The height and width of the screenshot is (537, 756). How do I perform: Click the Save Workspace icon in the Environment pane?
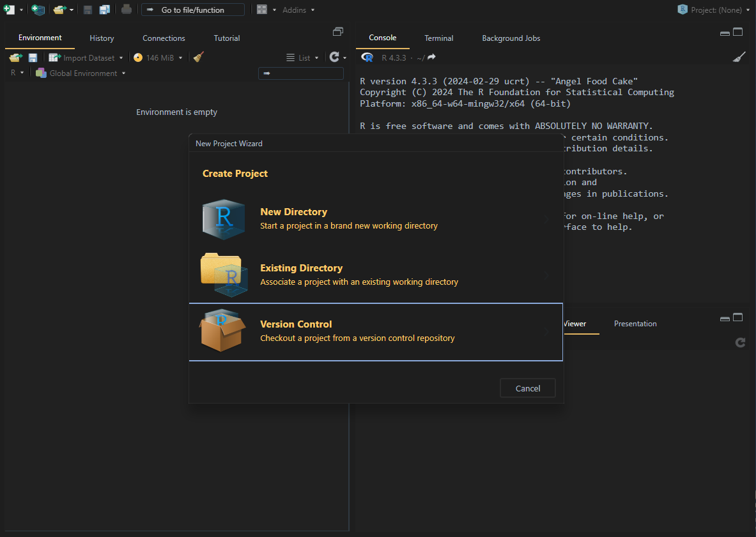33,58
